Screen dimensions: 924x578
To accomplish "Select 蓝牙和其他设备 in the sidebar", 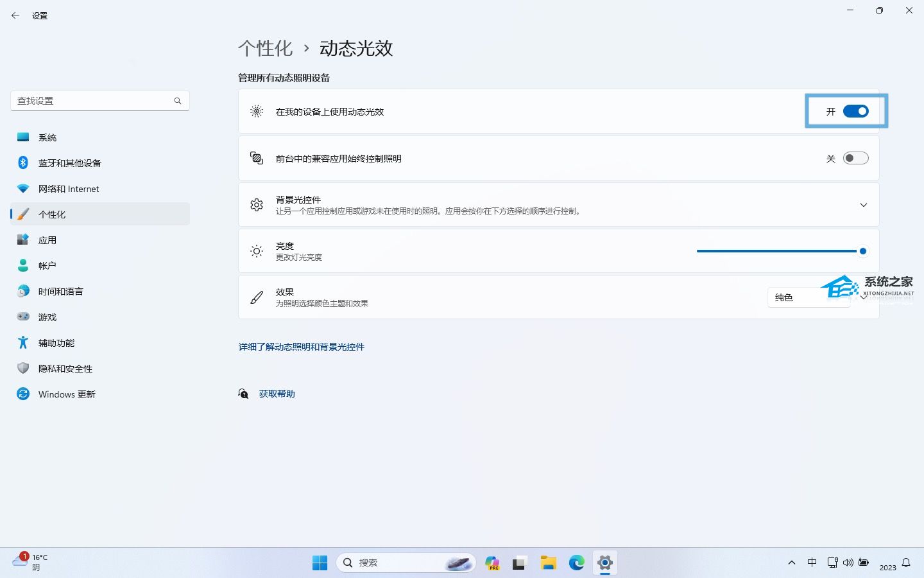I will point(69,162).
